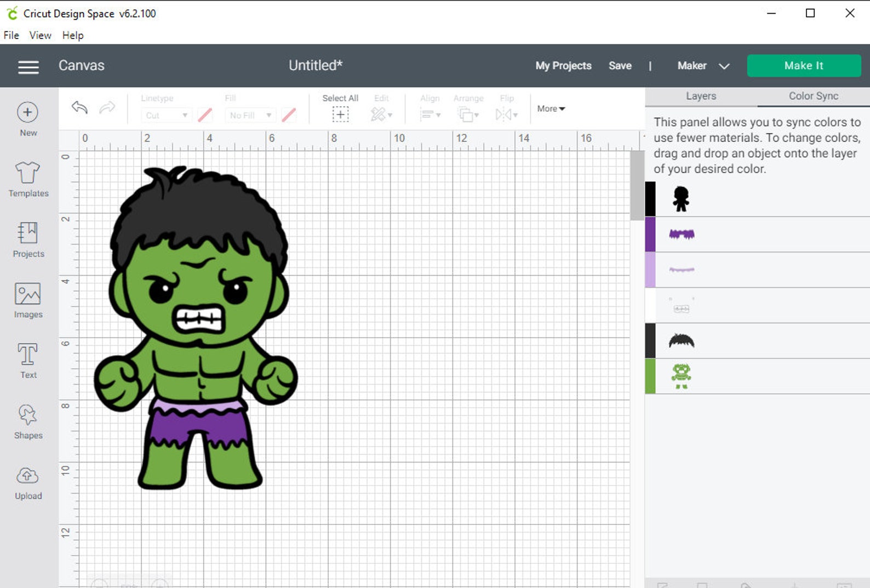870x588 pixels.
Task: Open the Maker machine selector
Action: pos(703,66)
